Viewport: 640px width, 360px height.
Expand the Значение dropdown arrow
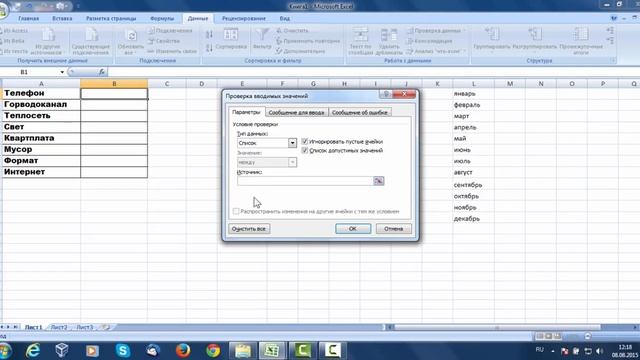coord(292,162)
